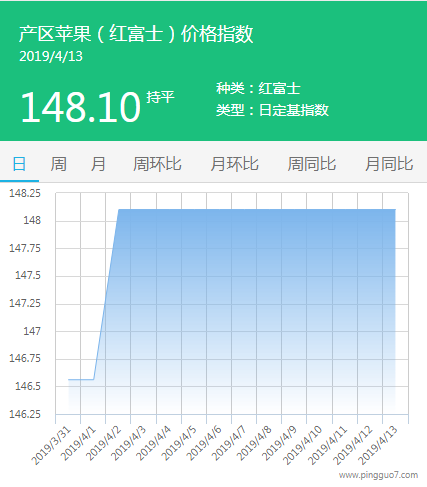Click the 种类：红富士 label

(x=258, y=88)
